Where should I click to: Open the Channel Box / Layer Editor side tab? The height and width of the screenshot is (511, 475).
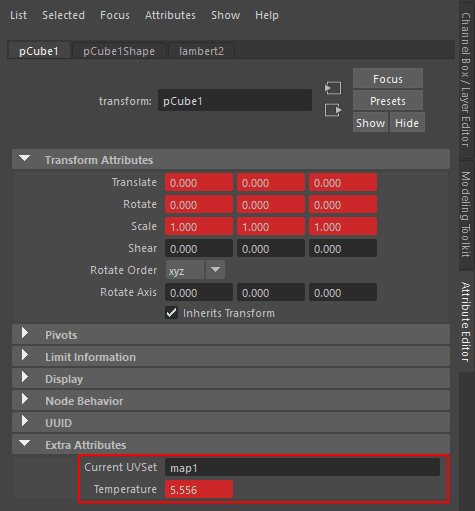coord(466,80)
